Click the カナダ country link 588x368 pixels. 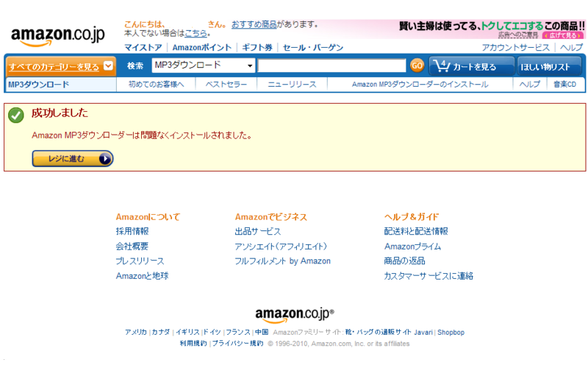click(x=161, y=333)
